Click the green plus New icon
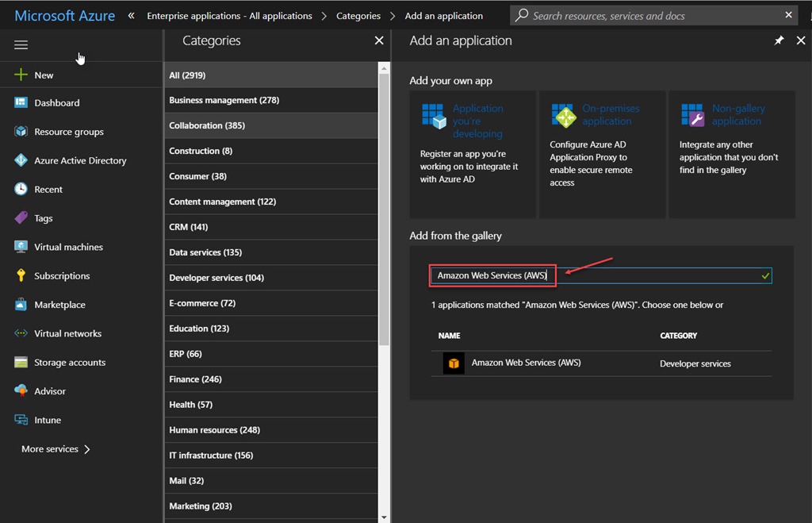Viewport: 812px width, 523px height. point(21,75)
